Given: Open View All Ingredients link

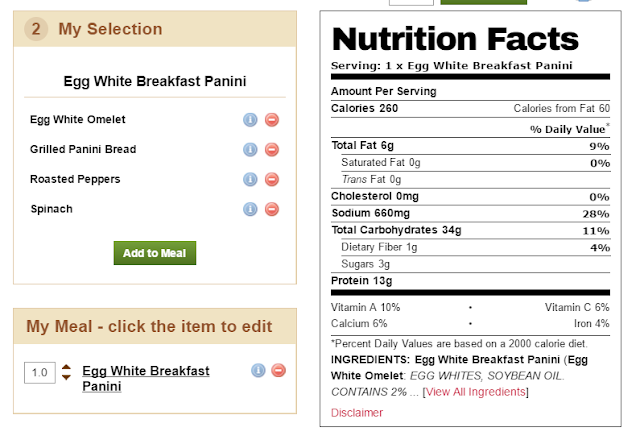Looking at the screenshot, I should (x=475, y=392).
